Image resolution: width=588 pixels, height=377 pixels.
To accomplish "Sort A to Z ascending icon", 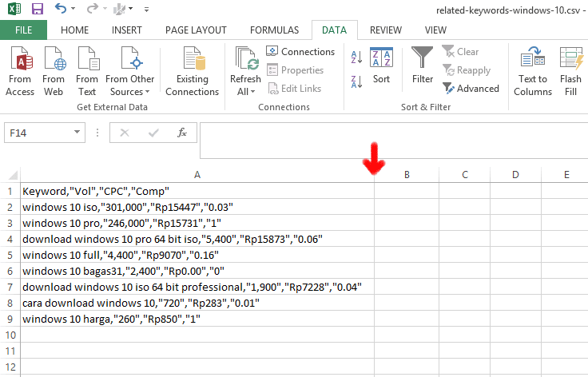I will [356, 58].
